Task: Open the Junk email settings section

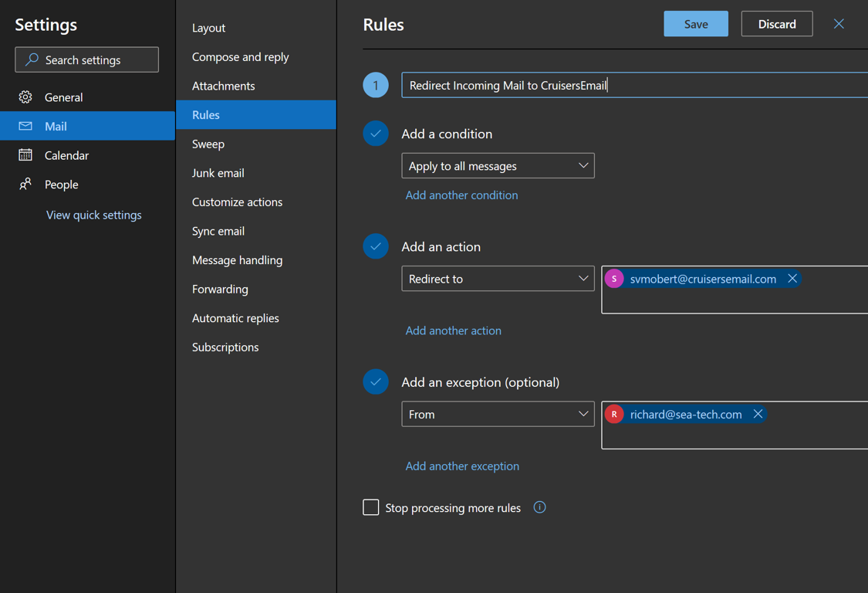Action: coord(218,173)
